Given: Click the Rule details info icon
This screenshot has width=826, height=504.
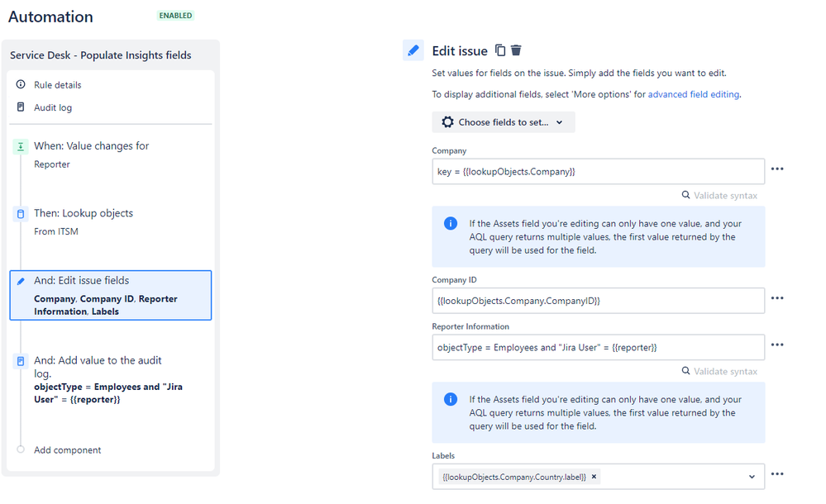Looking at the screenshot, I should [x=21, y=84].
